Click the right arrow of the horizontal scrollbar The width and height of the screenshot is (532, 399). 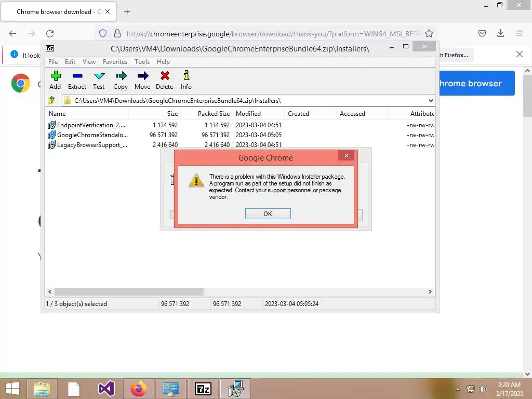(430, 292)
